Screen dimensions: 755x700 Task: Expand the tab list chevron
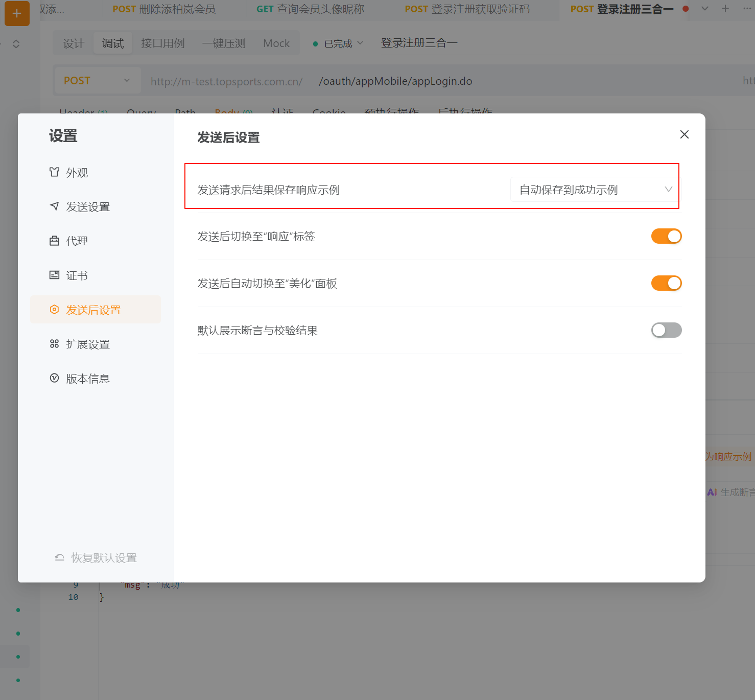[x=705, y=9]
